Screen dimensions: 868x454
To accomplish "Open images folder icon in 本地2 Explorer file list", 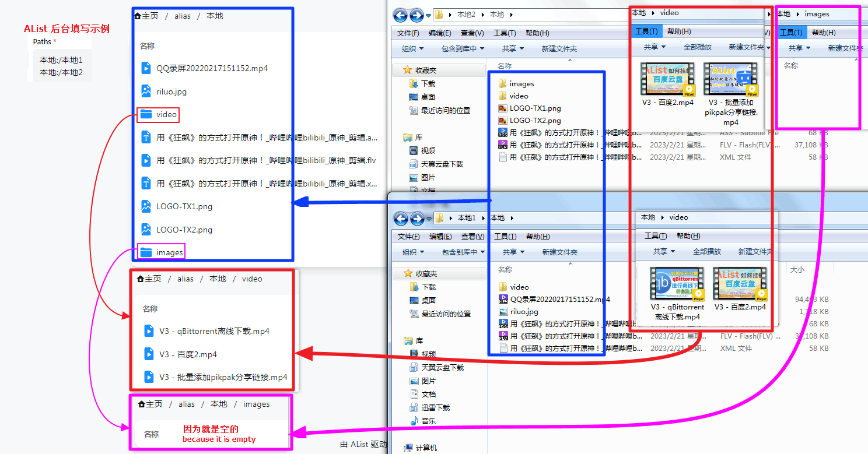I will (502, 83).
